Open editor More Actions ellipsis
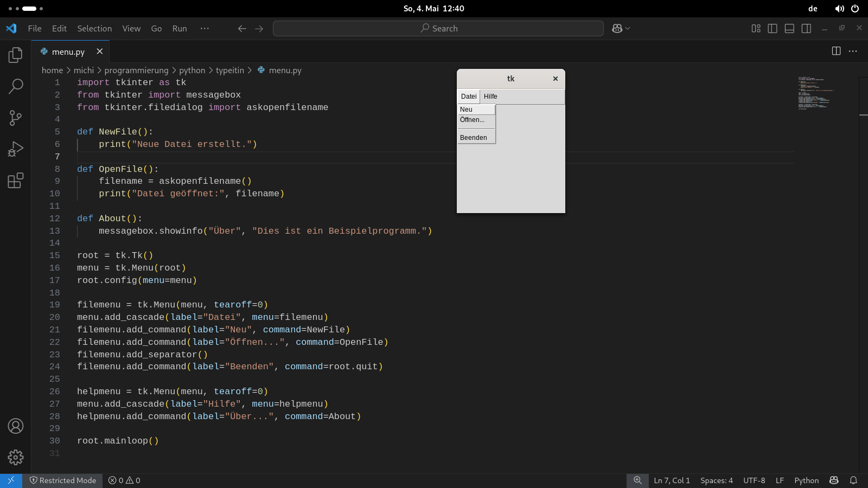Viewport: 868px width, 488px height. (853, 51)
